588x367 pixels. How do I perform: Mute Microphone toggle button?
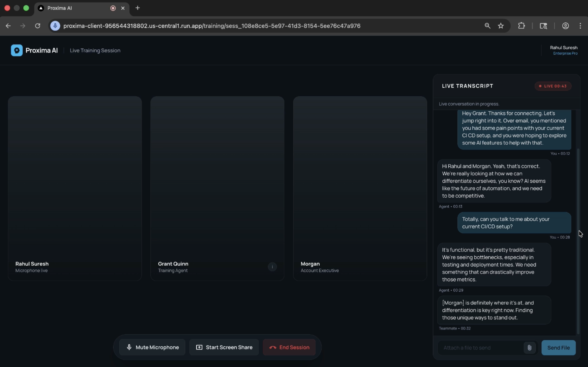[152, 347]
